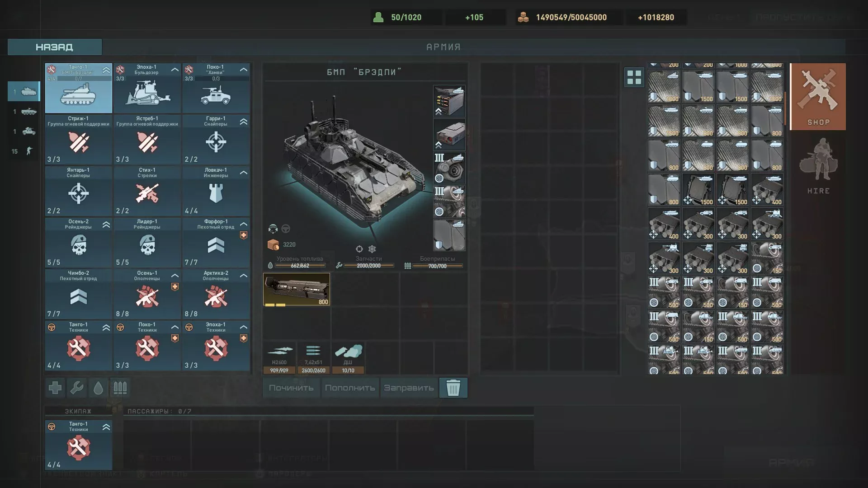This screenshot has width=868, height=488.
Task: Open the SHOP tab
Action: [818, 97]
